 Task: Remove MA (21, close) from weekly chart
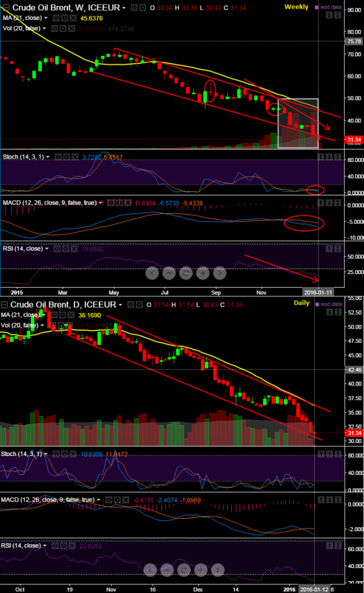pyautogui.click(x=73, y=18)
